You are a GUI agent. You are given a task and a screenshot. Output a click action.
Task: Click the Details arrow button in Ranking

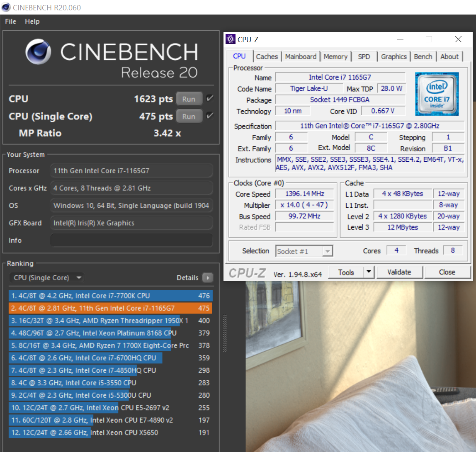tap(208, 277)
